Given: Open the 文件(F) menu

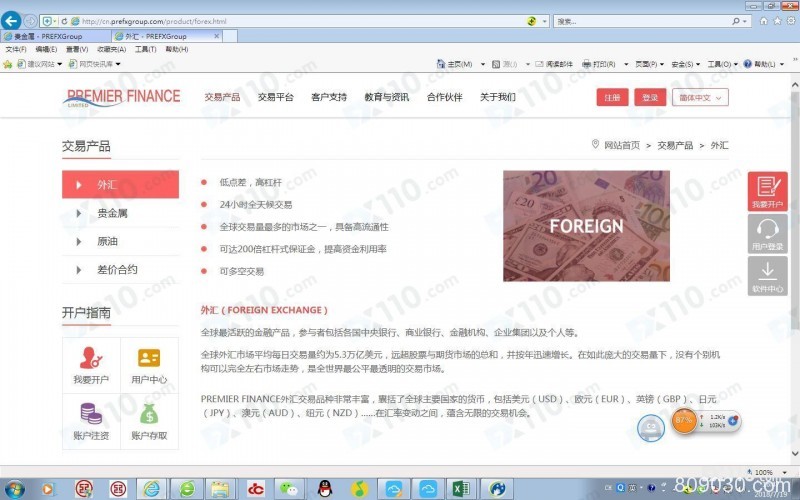Looking at the screenshot, I should (16, 49).
